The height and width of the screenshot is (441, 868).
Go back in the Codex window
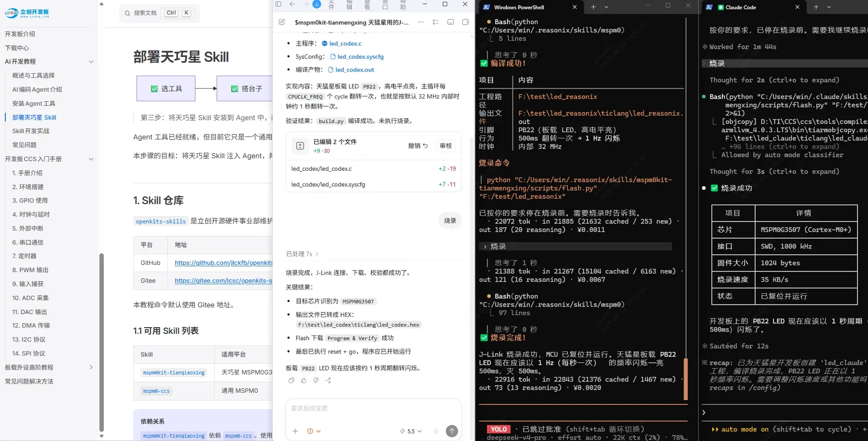click(292, 4)
